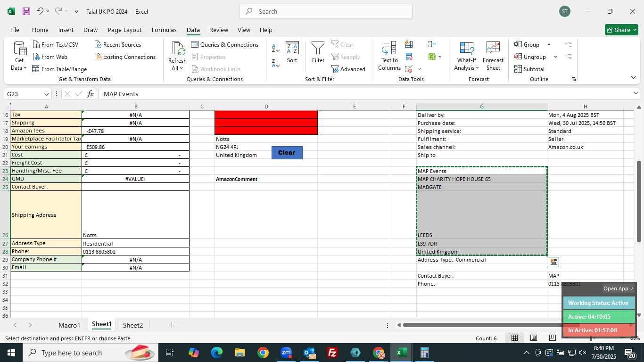Click the Save icon in the title bar

pyautogui.click(x=26, y=11)
